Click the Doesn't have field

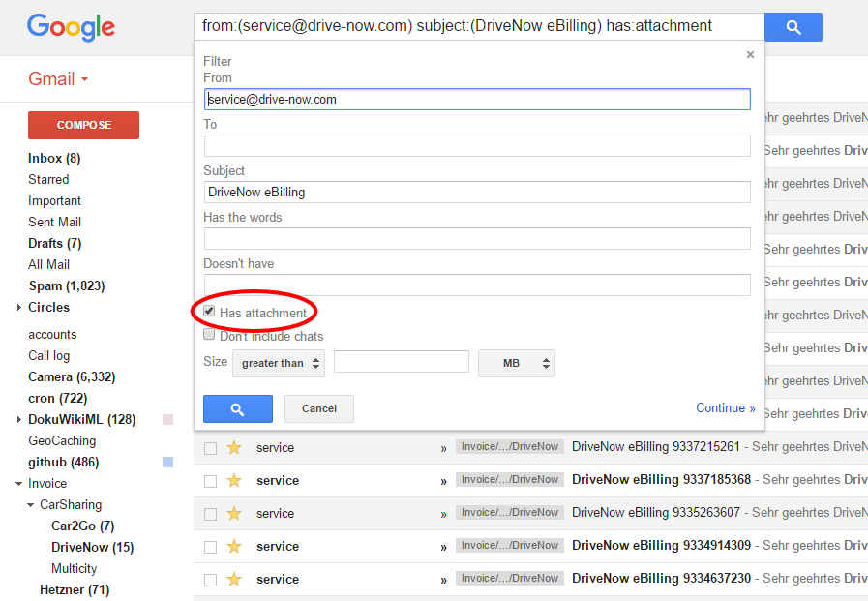477,285
